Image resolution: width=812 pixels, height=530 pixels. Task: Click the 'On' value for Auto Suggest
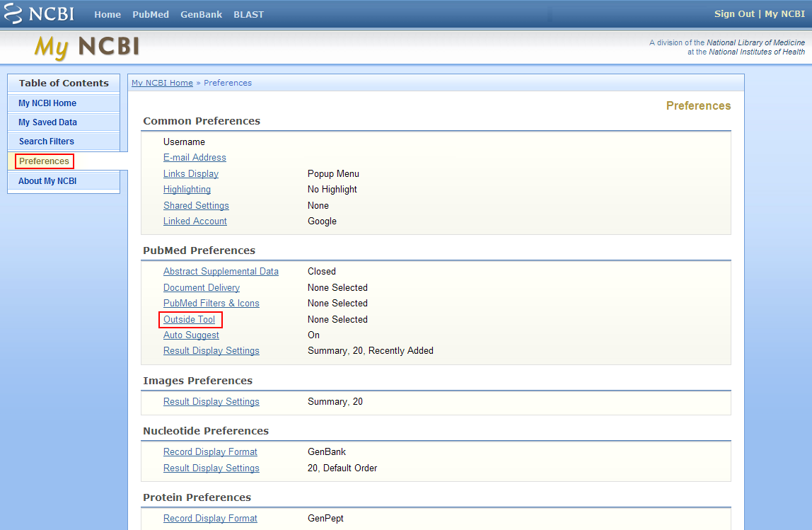(x=314, y=335)
